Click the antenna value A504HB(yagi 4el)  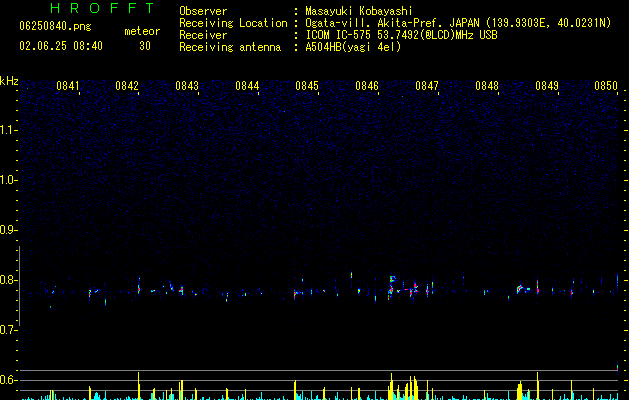point(353,47)
